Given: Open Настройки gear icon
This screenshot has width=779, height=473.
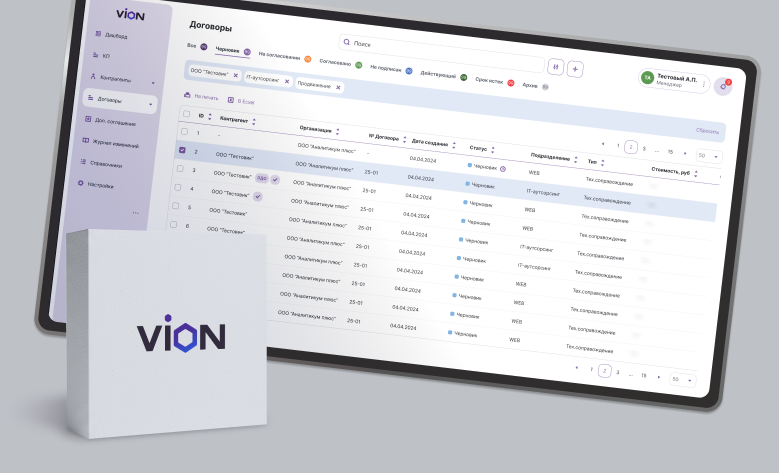Looking at the screenshot, I should pyautogui.click(x=80, y=183).
